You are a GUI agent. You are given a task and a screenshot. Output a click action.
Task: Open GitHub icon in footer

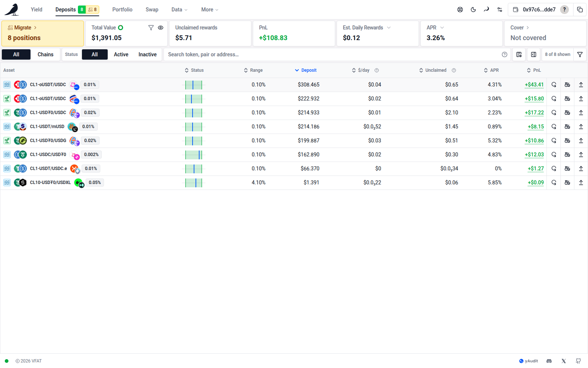(578, 361)
